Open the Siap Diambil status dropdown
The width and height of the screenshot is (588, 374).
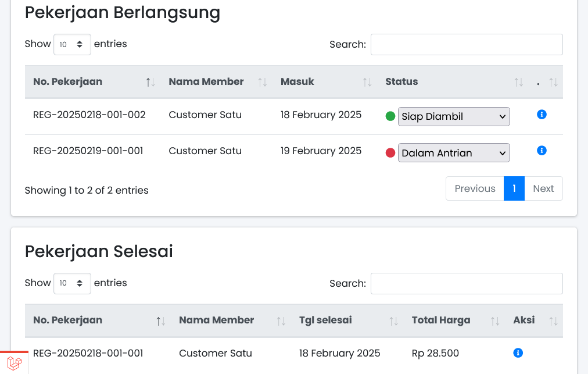tap(454, 117)
